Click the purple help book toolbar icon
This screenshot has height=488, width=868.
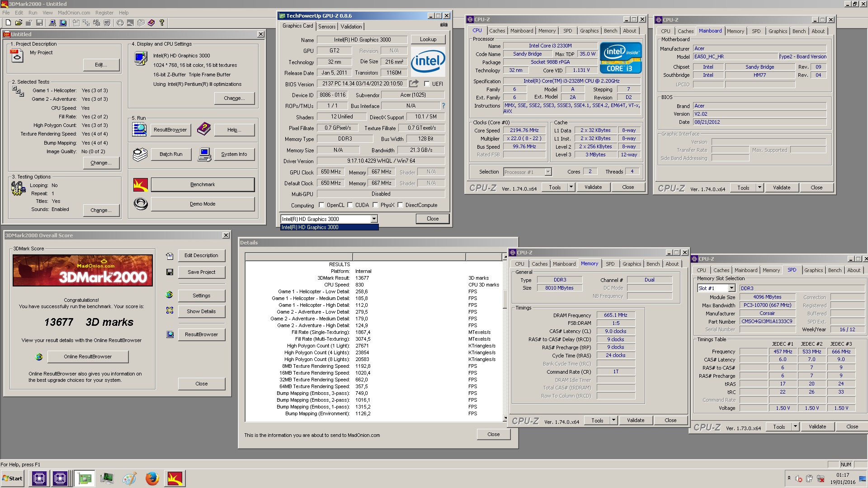click(x=151, y=23)
